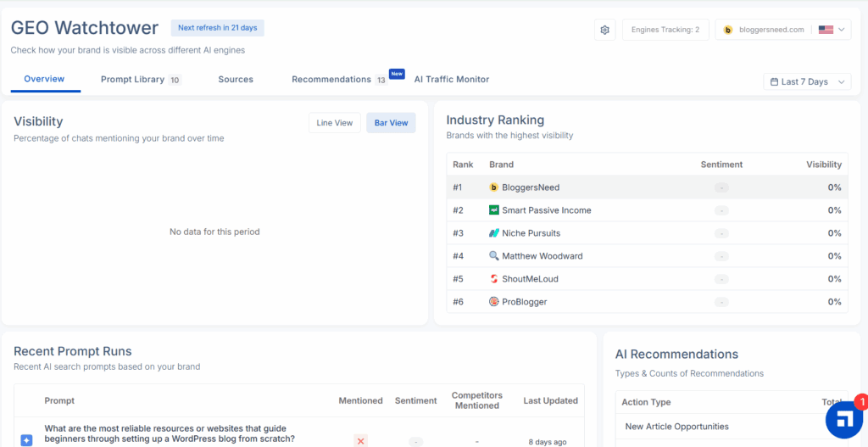Click the BloggersNeed brand logo icon
This screenshot has height=447, width=868.
[494, 187]
